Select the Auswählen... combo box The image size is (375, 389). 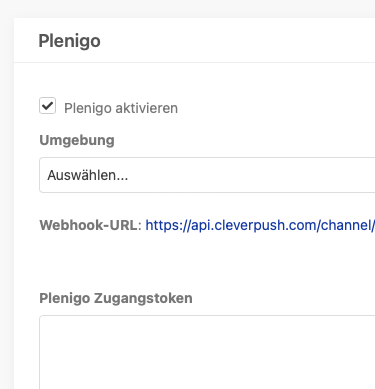point(207,175)
